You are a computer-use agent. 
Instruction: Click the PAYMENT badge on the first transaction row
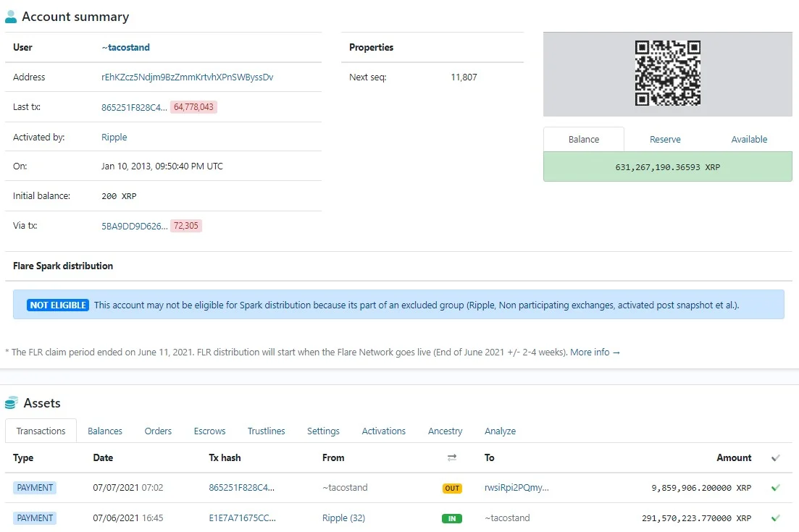click(34, 487)
